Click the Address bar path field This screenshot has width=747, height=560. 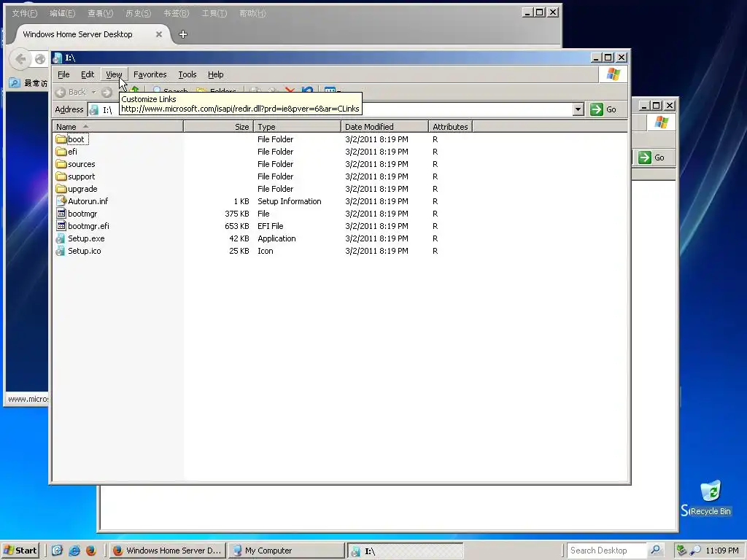[336, 109]
